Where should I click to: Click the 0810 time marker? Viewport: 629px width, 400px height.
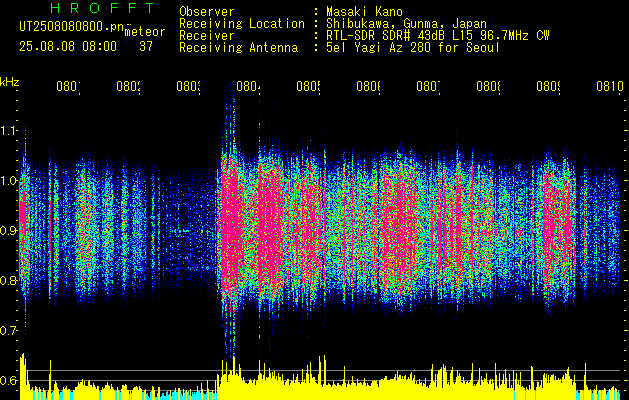pos(610,86)
